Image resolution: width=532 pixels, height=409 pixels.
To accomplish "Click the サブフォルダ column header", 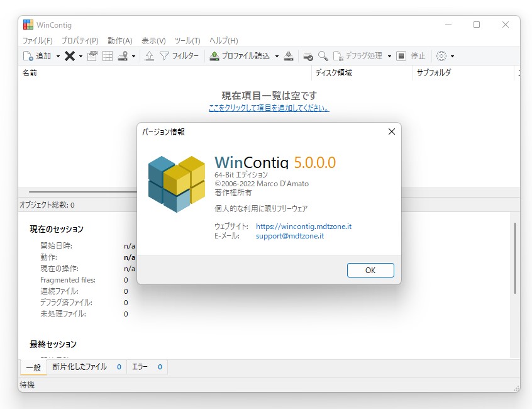I will (463, 73).
